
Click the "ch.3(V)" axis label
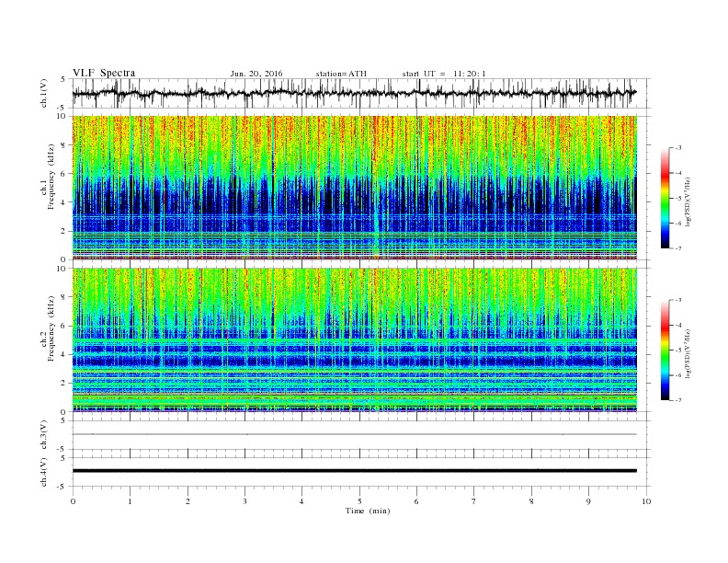pyautogui.click(x=44, y=435)
